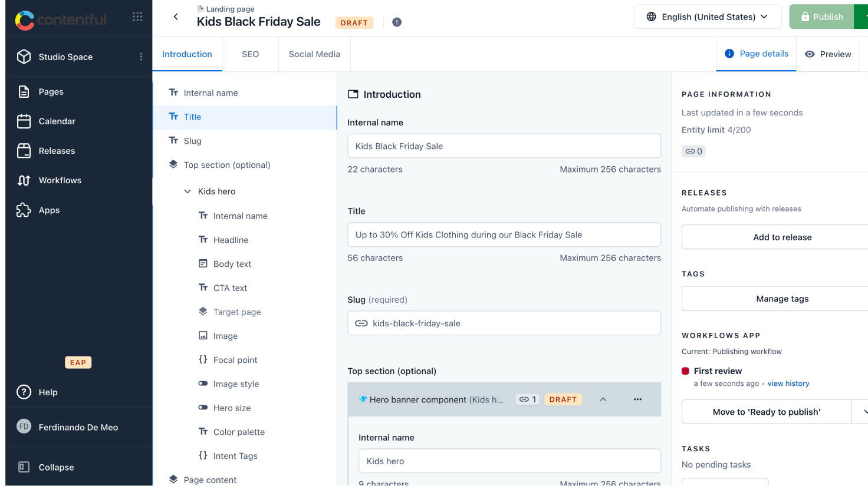Open the Hero banner component three-dot menu
The width and height of the screenshot is (868, 486).
637,399
